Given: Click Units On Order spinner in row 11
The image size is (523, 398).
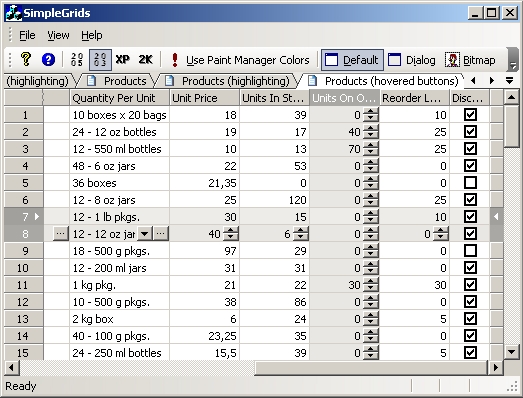Looking at the screenshot, I should 371,285.
